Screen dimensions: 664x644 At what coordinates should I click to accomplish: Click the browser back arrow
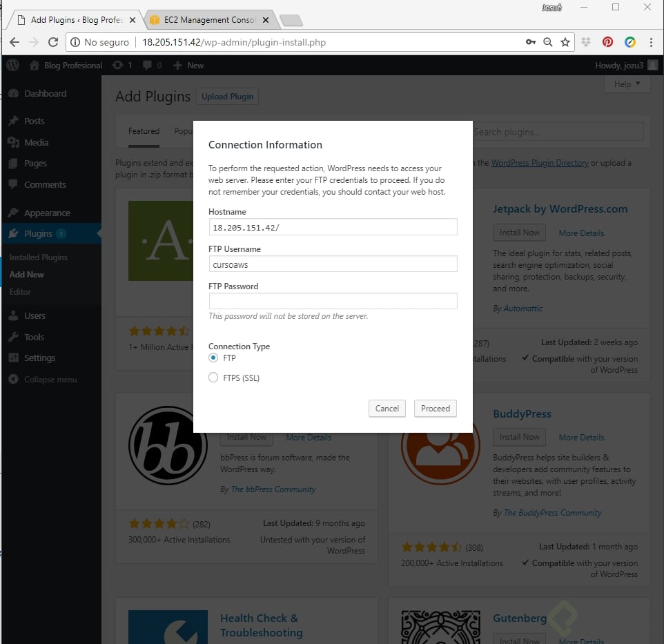pos(14,42)
